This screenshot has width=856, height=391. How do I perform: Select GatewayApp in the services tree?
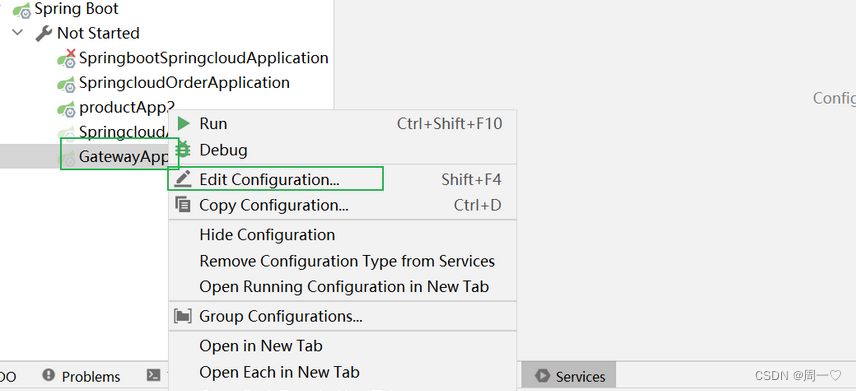[123, 157]
